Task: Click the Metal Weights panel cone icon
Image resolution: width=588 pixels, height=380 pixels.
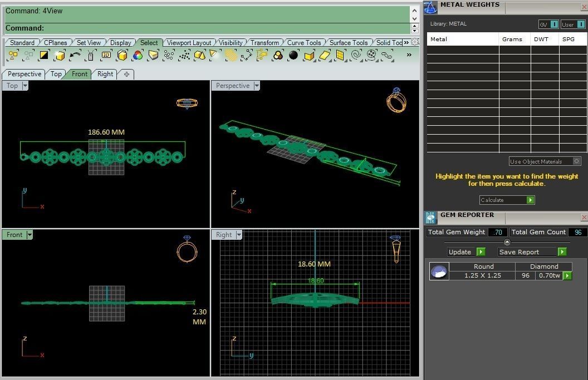Action: tap(430, 7)
